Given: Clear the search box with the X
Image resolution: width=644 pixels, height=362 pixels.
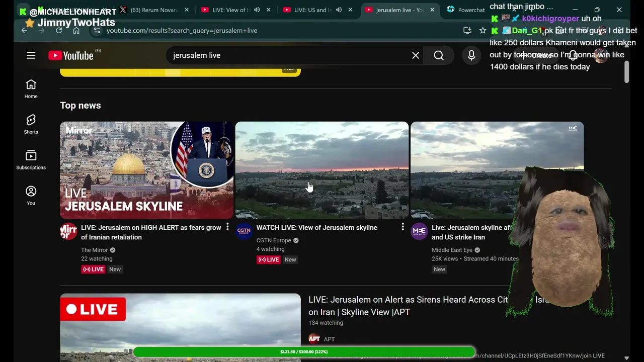Looking at the screenshot, I should click(416, 55).
